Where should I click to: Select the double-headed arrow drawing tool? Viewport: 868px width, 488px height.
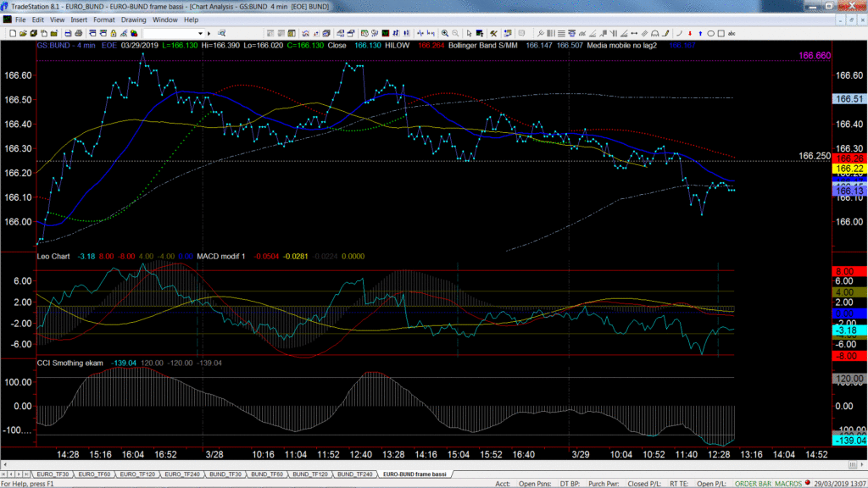[634, 33]
